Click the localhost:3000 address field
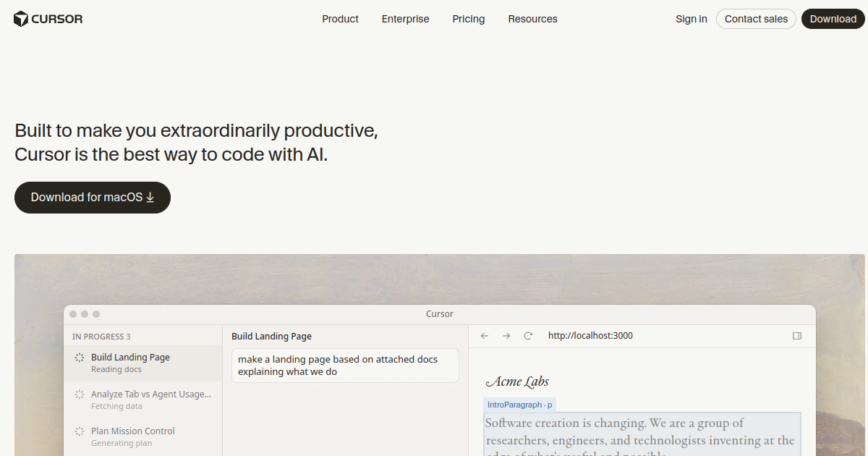868x456 pixels. (590, 336)
